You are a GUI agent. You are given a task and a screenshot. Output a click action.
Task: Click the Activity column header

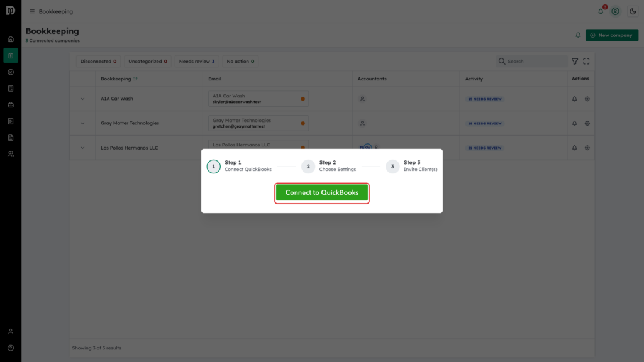pos(474,79)
